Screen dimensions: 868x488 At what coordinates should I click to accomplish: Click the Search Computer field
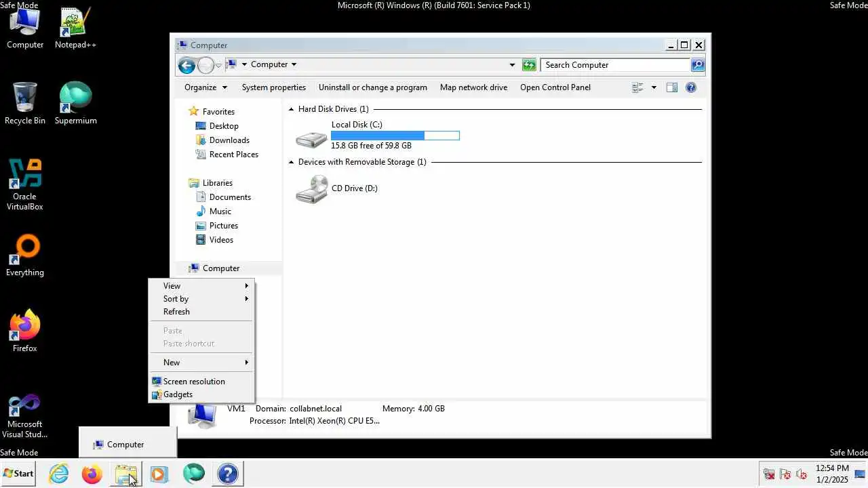pyautogui.click(x=615, y=65)
